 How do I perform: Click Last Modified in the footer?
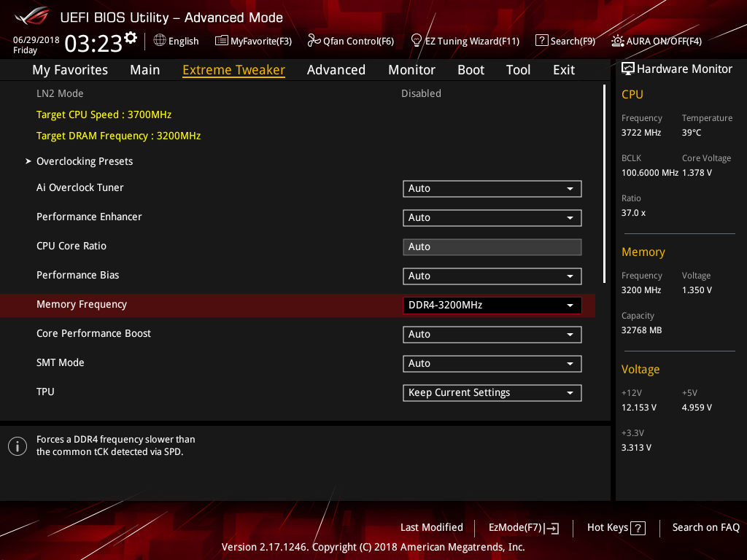click(432, 528)
